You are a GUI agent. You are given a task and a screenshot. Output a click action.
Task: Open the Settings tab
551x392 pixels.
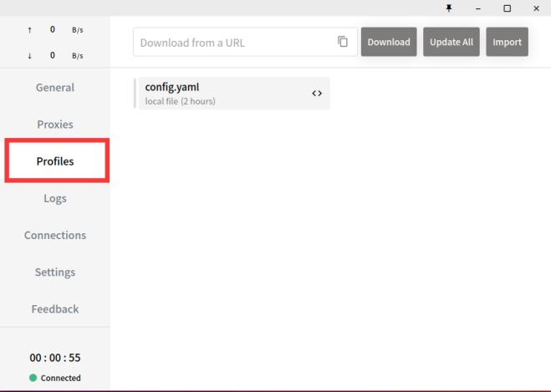click(55, 272)
